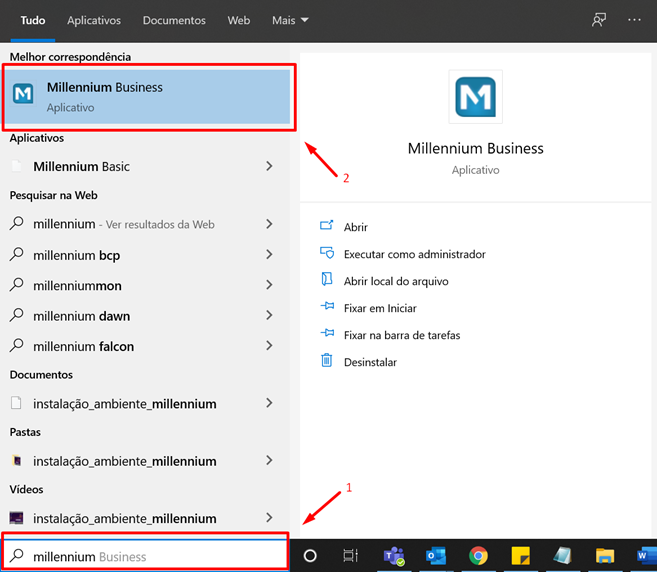Switch to the Web tab
The height and width of the screenshot is (572, 657).
[239, 20]
